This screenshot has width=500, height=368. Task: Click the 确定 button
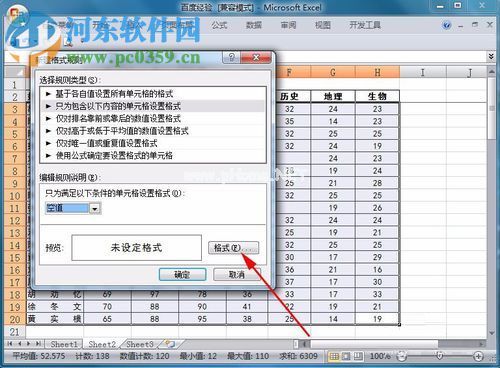pyautogui.click(x=182, y=275)
